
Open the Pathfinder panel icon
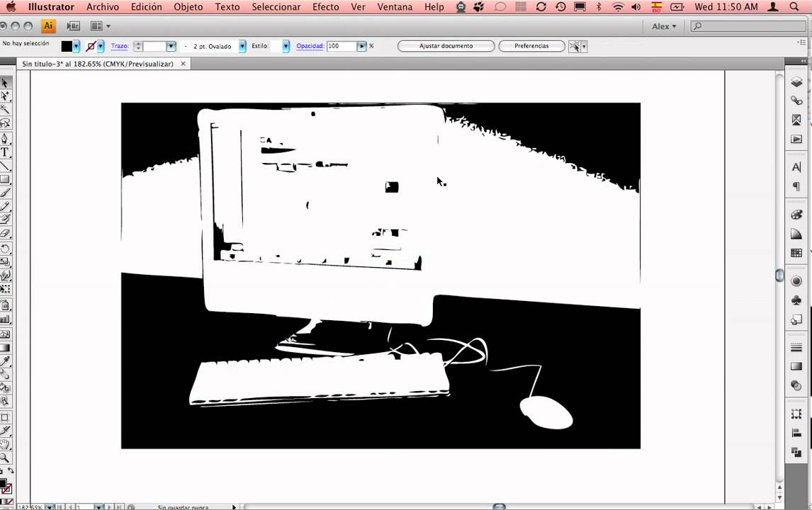(x=796, y=452)
